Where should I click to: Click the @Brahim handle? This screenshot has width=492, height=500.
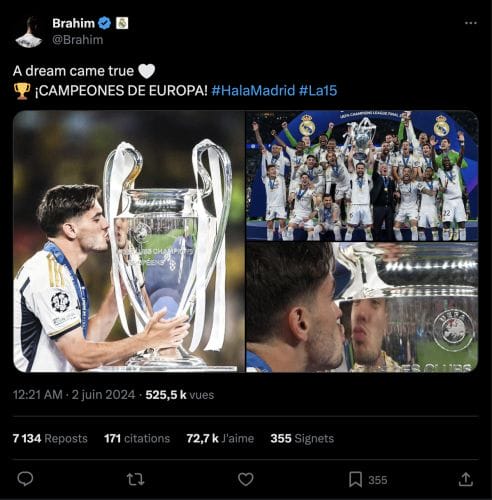click(78, 40)
